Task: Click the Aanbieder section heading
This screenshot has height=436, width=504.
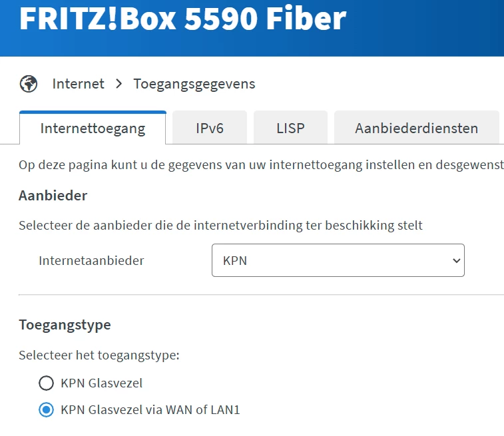Action: point(53,195)
